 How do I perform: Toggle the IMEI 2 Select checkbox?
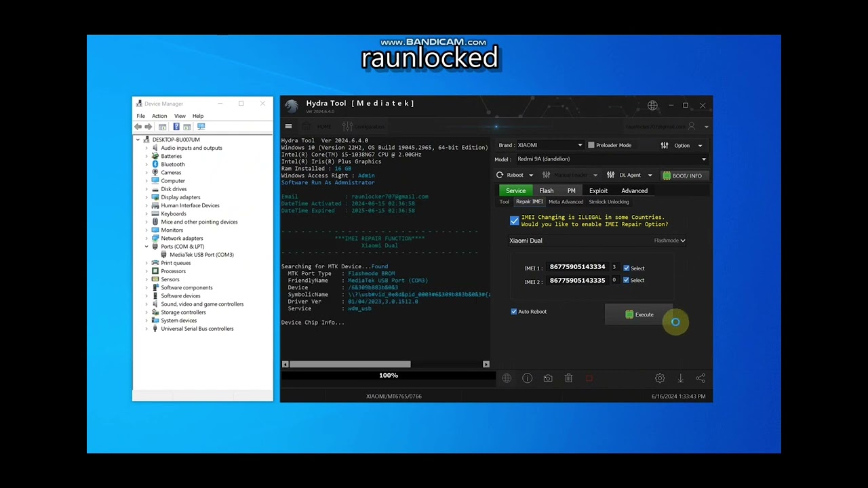click(x=626, y=280)
